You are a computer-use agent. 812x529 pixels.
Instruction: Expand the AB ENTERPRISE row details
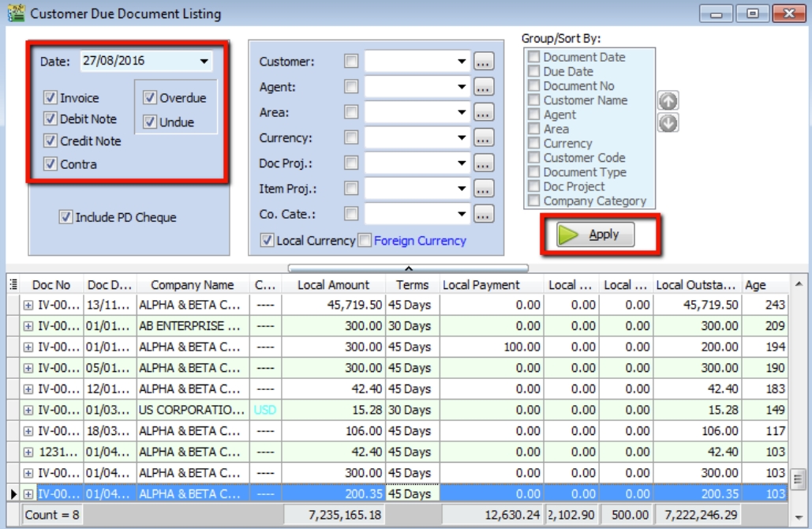[x=28, y=326]
